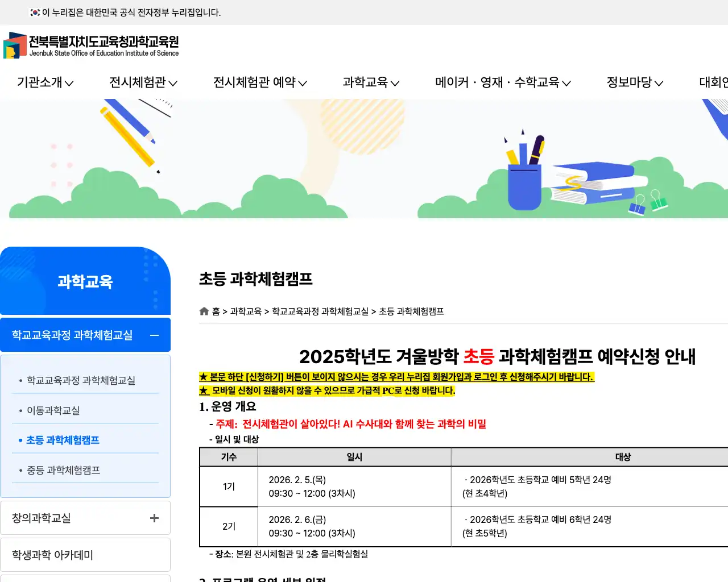
Task: Open the 전시체험관 예약 dropdown
Action: click(259, 82)
